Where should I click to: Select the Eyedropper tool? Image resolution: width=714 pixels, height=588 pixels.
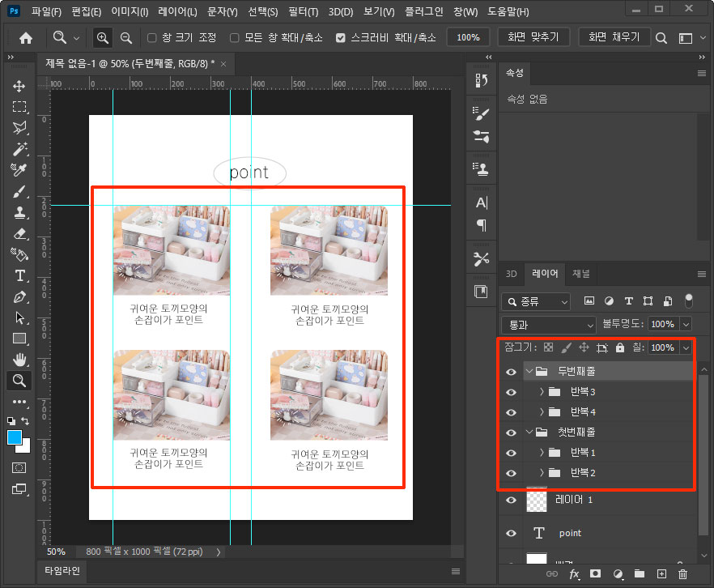tap(19, 170)
